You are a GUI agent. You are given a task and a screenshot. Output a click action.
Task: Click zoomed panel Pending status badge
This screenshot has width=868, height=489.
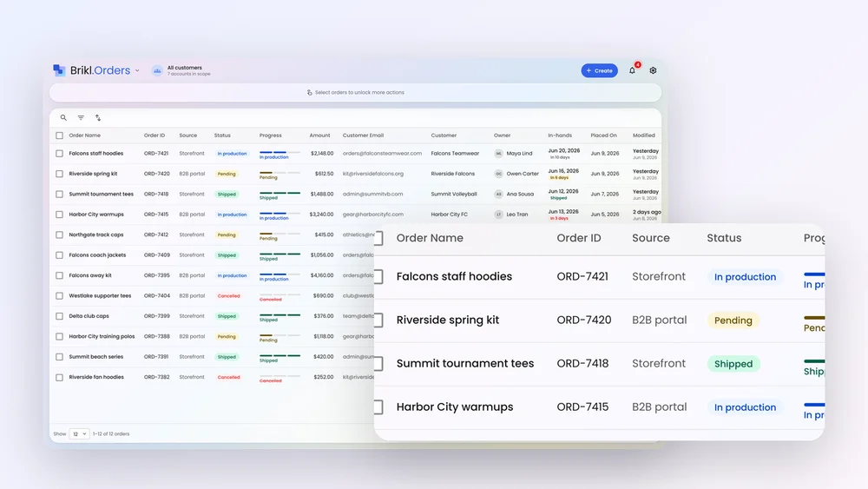(x=733, y=320)
